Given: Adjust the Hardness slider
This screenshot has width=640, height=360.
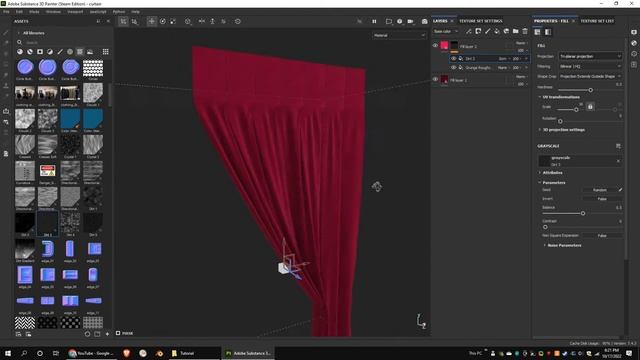Looking at the screenshot, I should pyautogui.click(x=590, y=90).
